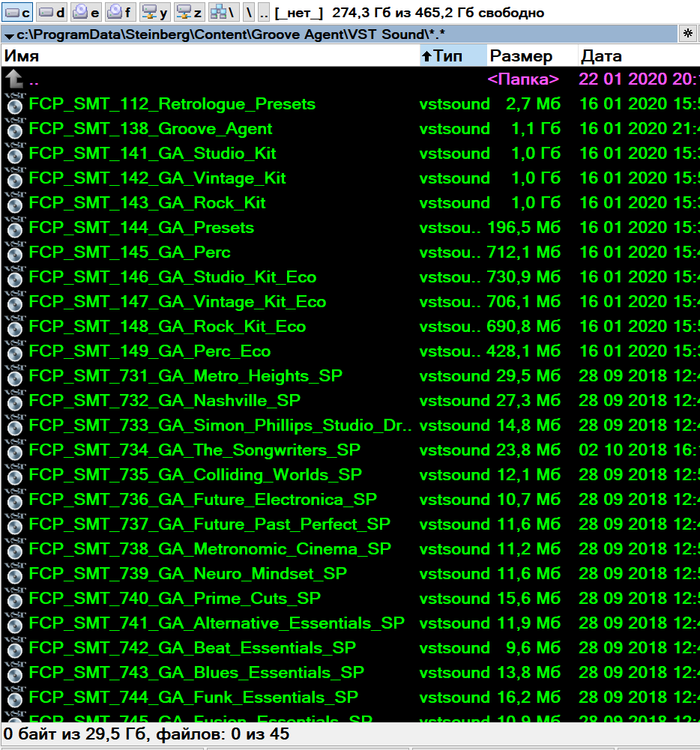Click icon of FCP_SMT_142_GA_Vintage_Kit file
This screenshot has width=700, height=750.
[14, 178]
